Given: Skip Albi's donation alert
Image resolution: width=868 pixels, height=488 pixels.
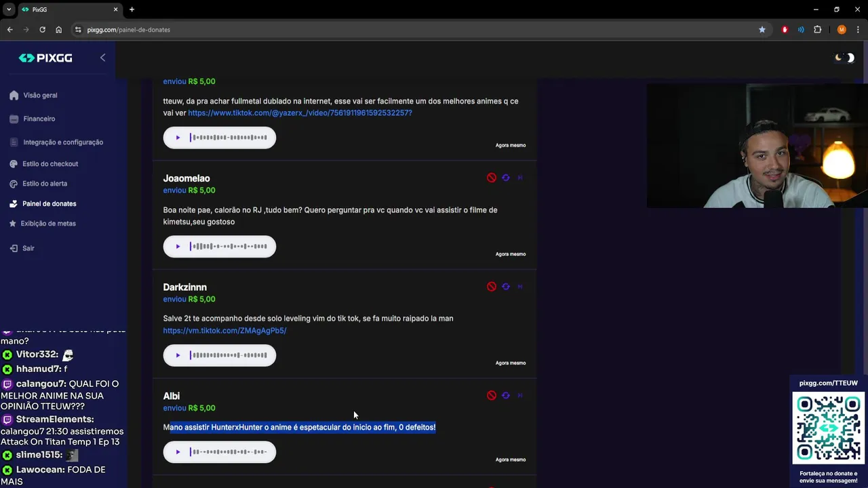Looking at the screenshot, I should [x=520, y=395].
